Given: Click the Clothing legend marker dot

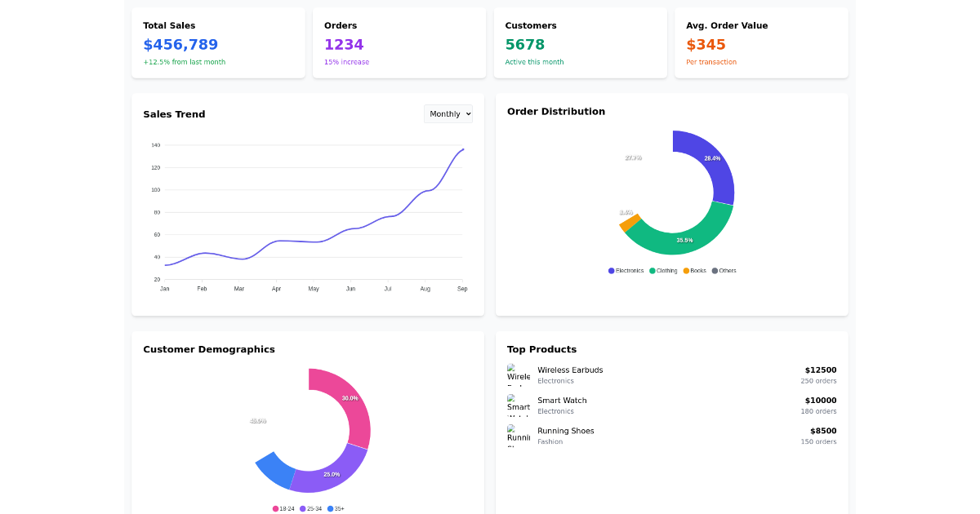Looking at the screenshot, I should click(652, 270).
